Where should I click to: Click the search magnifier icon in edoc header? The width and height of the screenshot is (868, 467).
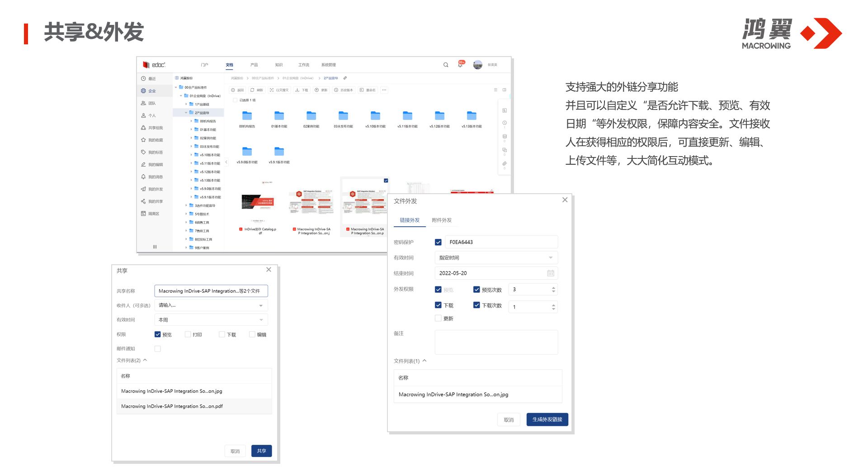[x=446, y=65]
